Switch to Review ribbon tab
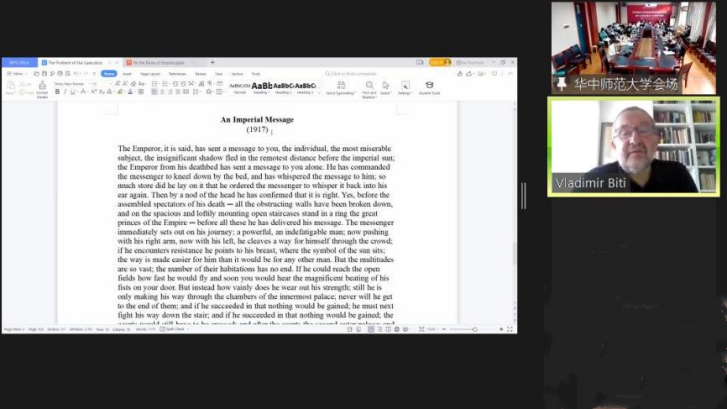Screen dimensions: 727x409 coord(200,74)
